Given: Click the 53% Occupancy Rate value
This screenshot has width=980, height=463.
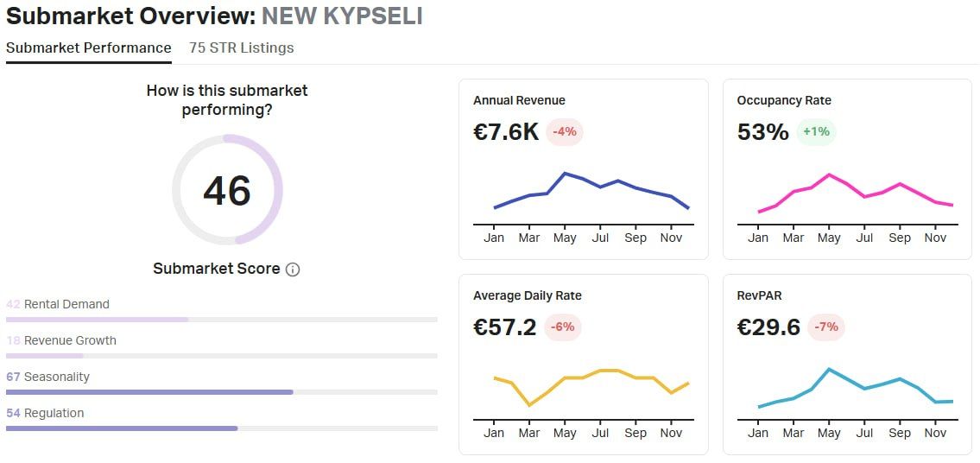Looking at the screenshot, I should click(x=762, y=132).
